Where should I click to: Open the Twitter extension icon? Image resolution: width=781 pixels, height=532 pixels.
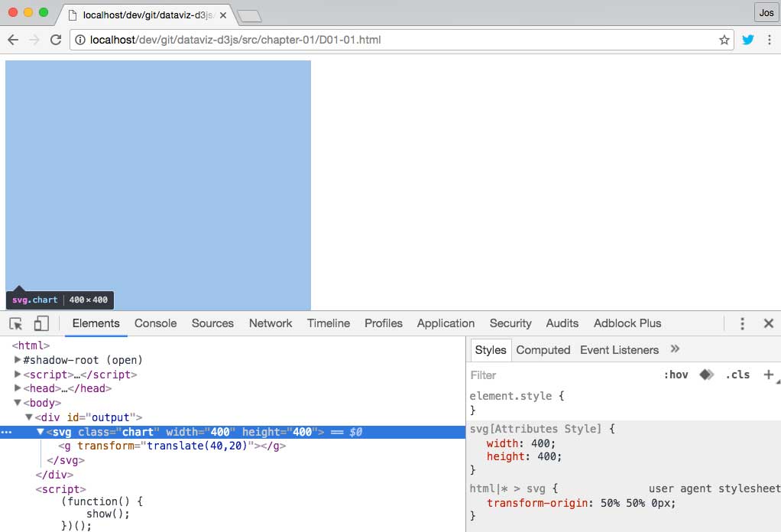pyautogui.click(x=747, y=40)
